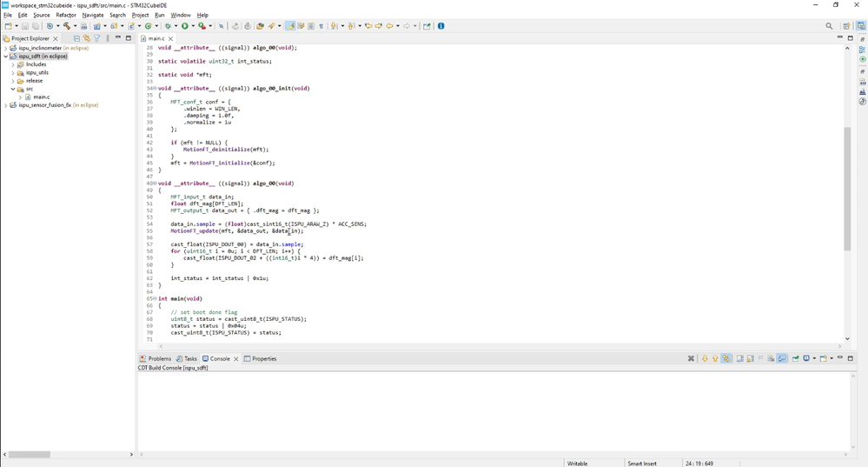The image size is (868, 467).
Task: Open the Window menu
Action: point(181,15)
